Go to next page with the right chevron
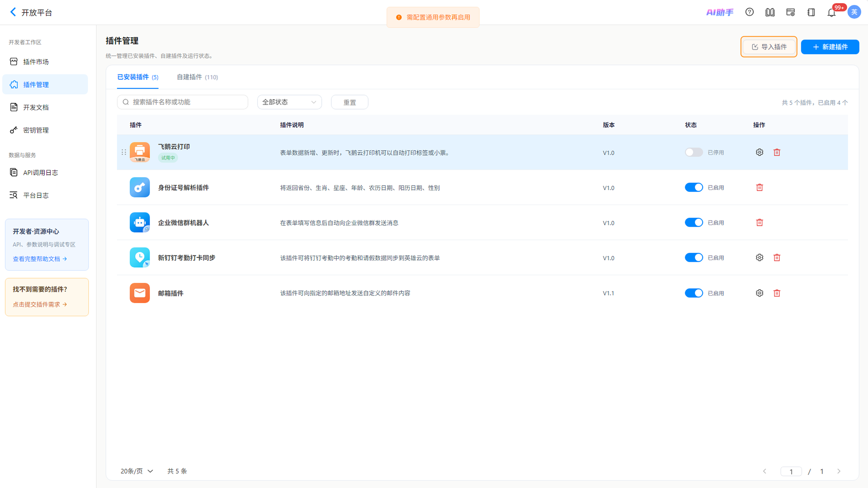This screenshot has height=488, width=868. [839, 471]
